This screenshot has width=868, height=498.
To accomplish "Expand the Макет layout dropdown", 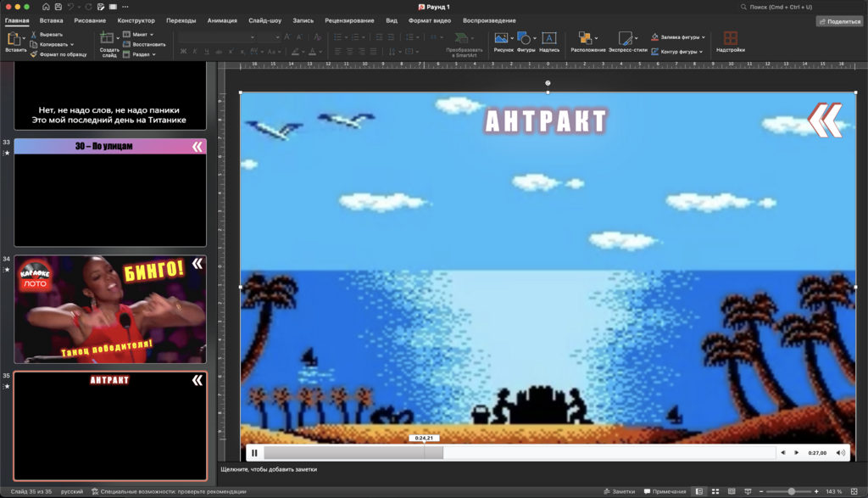I will (x=152, y=34).
